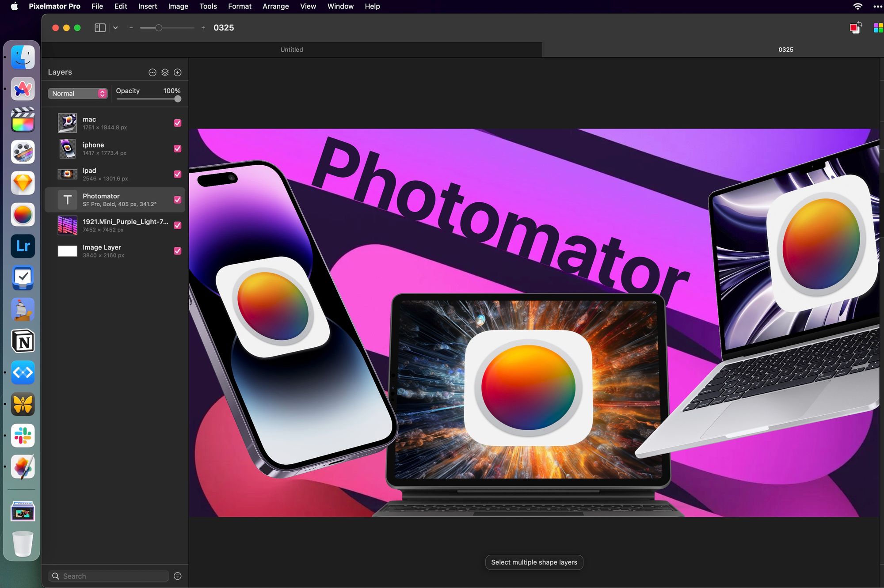Open the Arrange menu
Screen dimensions: 884x588
tap(275, 6)
